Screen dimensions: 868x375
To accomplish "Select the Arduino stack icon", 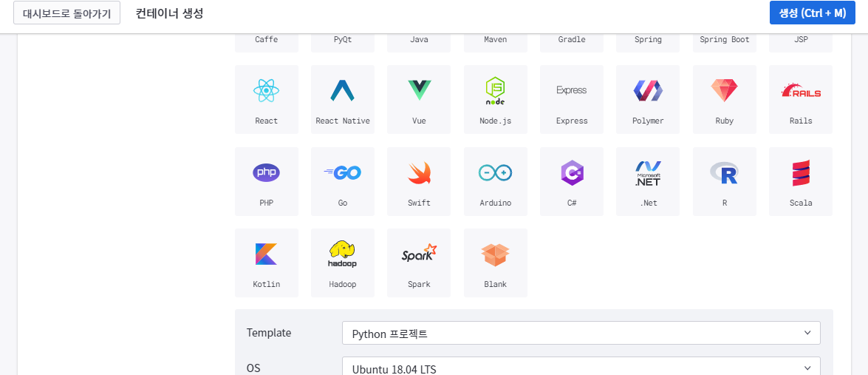I will coord(496,173).
